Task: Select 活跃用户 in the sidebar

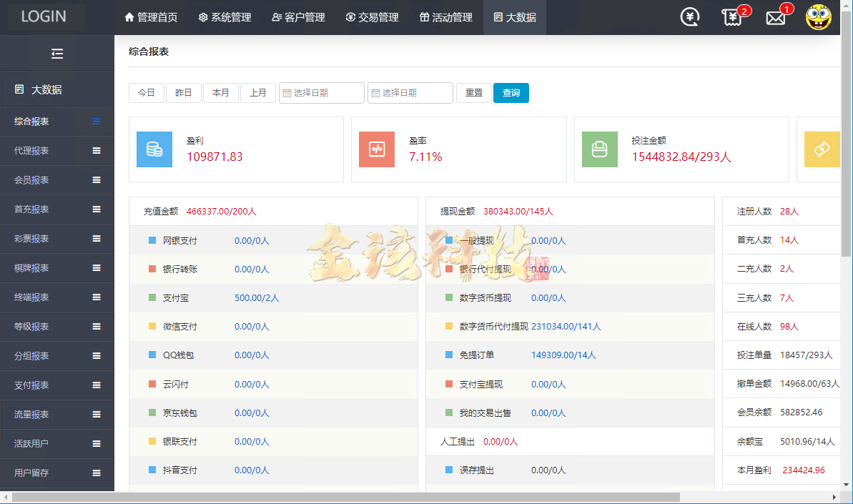Action: tap(57, 444)
